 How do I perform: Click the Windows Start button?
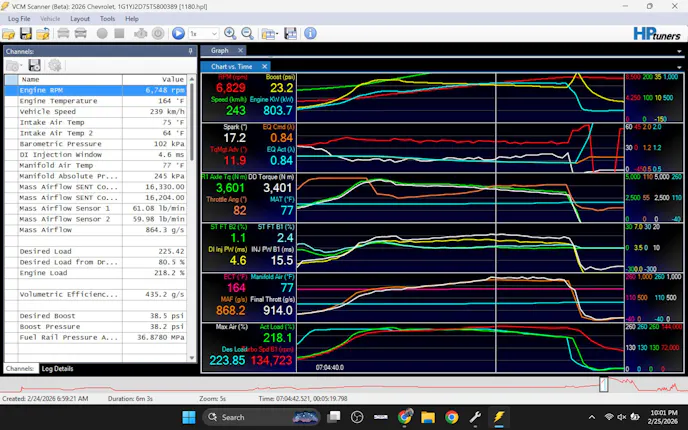pos(190,417)
